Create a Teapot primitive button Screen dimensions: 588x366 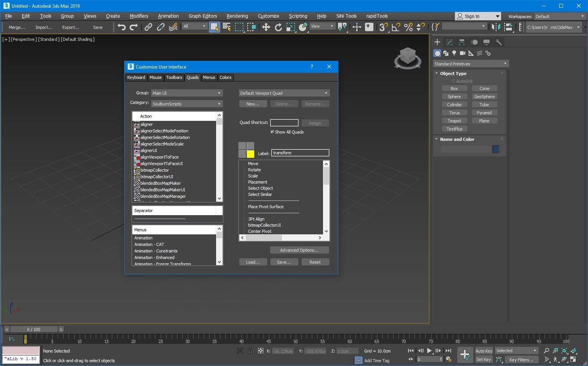(x=454, y=121)
